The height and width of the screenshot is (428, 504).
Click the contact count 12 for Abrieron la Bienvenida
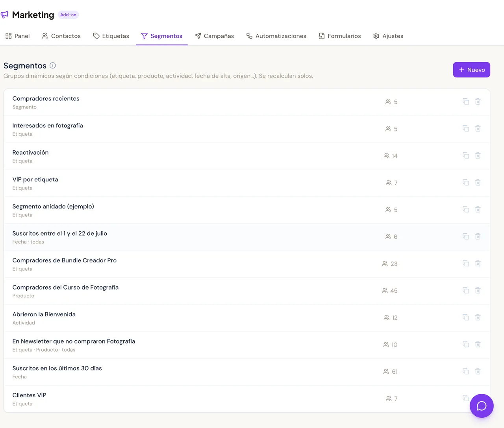tap(391, 317)
